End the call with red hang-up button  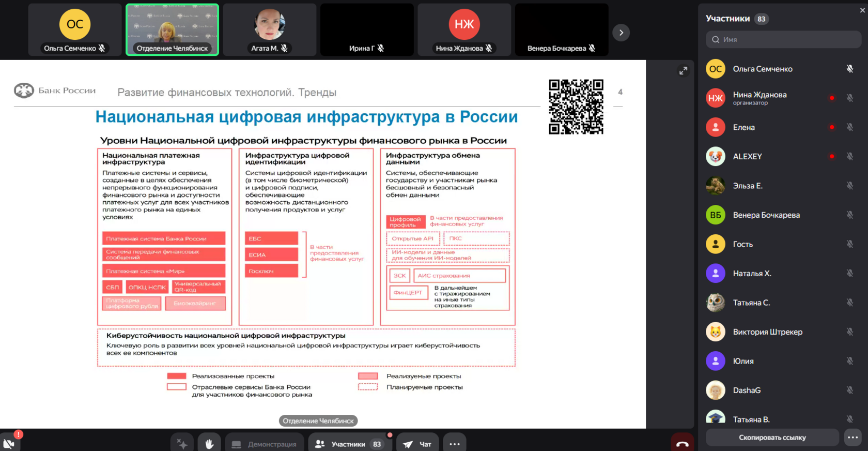(682, 443)
